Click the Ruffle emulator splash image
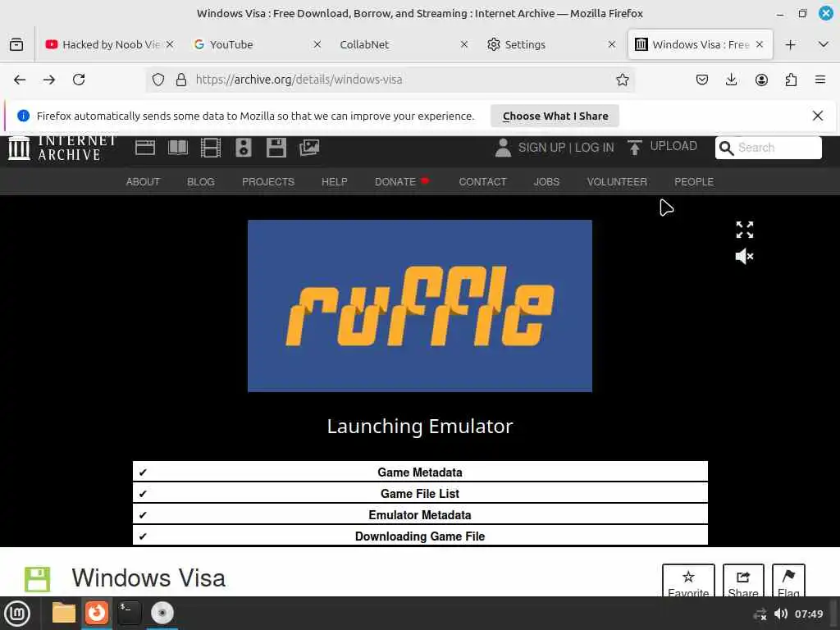 [x=420, y=306]
